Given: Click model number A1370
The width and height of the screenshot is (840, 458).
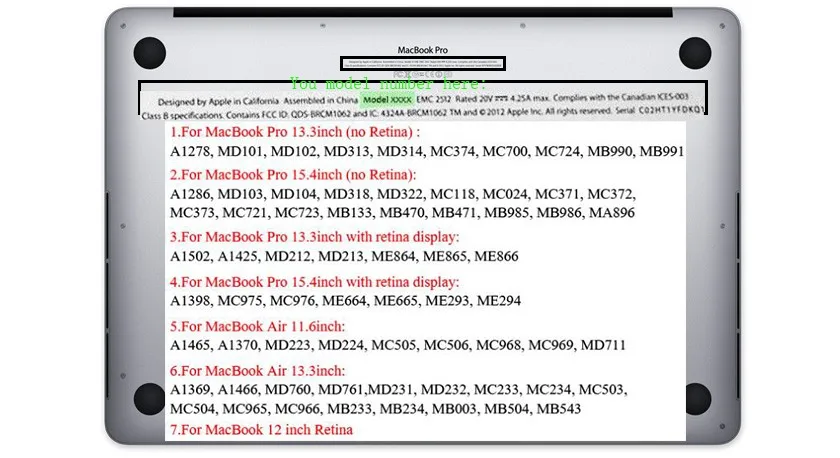Looking at the screenshot, I should 238,345.
